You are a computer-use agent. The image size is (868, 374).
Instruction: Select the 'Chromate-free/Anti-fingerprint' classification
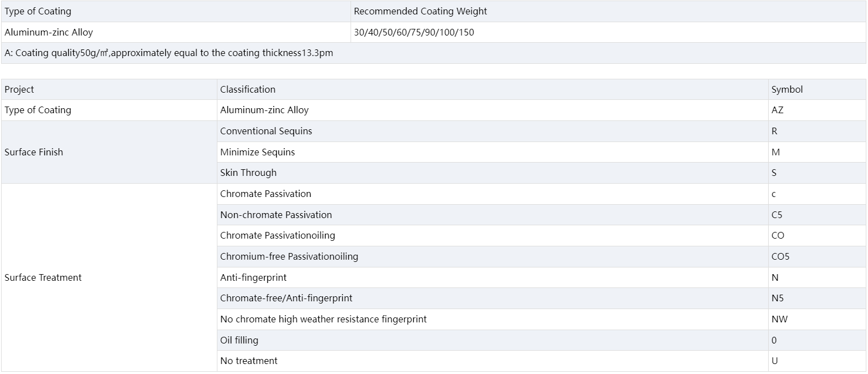(x=286, y=298)
